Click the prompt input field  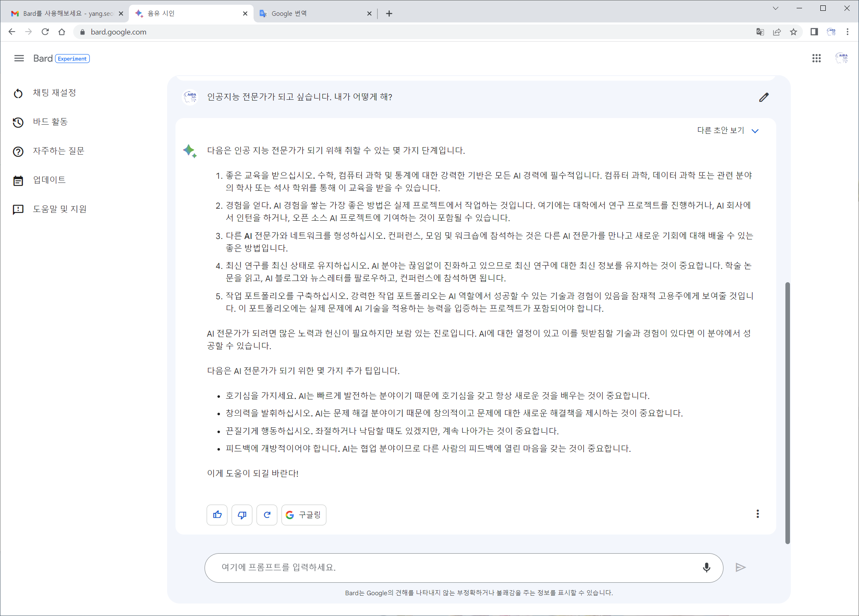[453, 567]
